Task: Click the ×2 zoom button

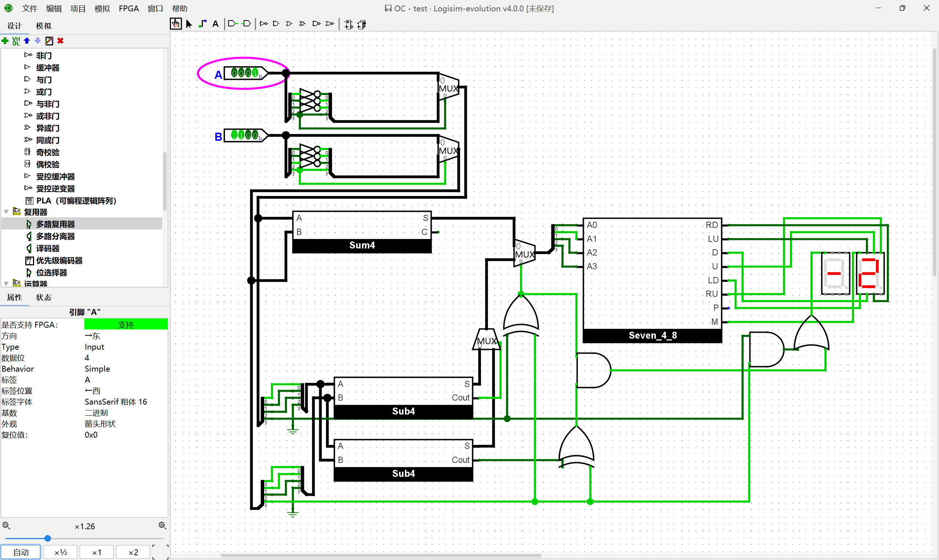Action: pos(133,552)
